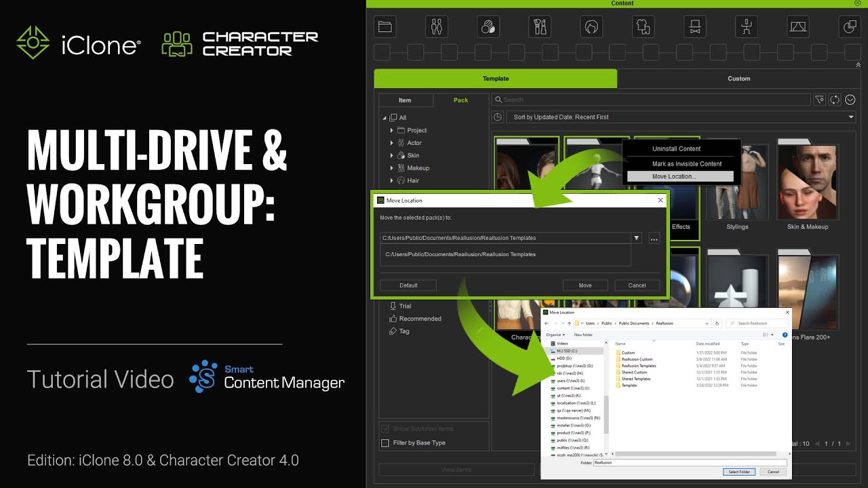Screen dimensions: 868x488
Task: Click New folder in file browser
Action: pos(583,335)
